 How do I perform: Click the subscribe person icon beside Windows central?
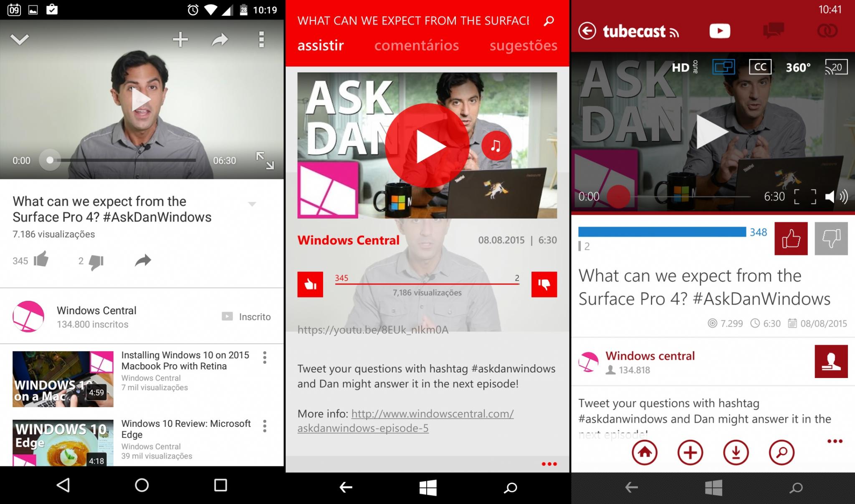(831, 361)
